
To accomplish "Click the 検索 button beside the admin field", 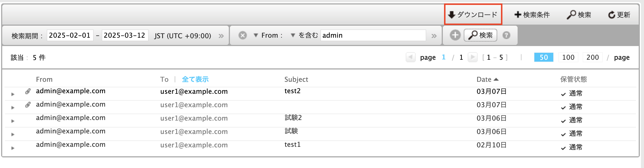I will pyautogui.click(x=480, y=35).
